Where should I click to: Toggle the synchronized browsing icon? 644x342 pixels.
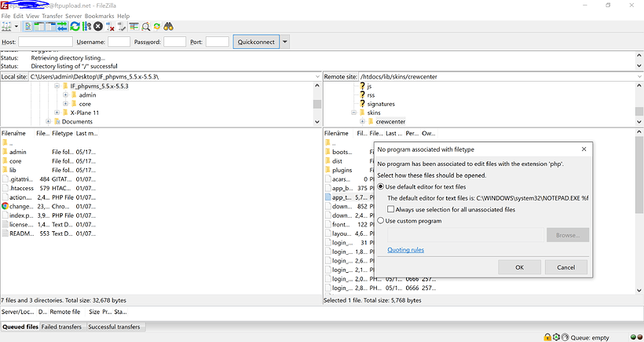[157, 27]
